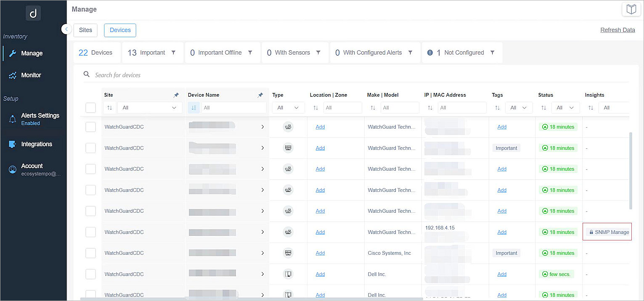Screen dimensions: 644x301
Task: Click the SNMP Manage button
Action: 607,232
